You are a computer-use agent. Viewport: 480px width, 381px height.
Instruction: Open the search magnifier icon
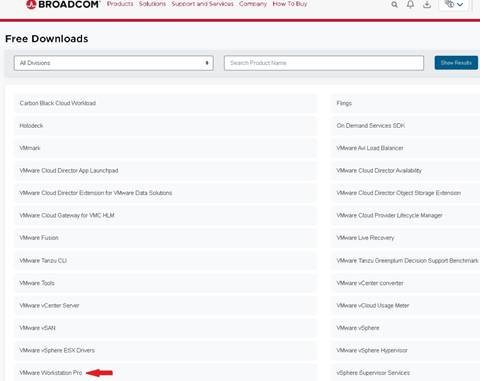coord(394,5)
